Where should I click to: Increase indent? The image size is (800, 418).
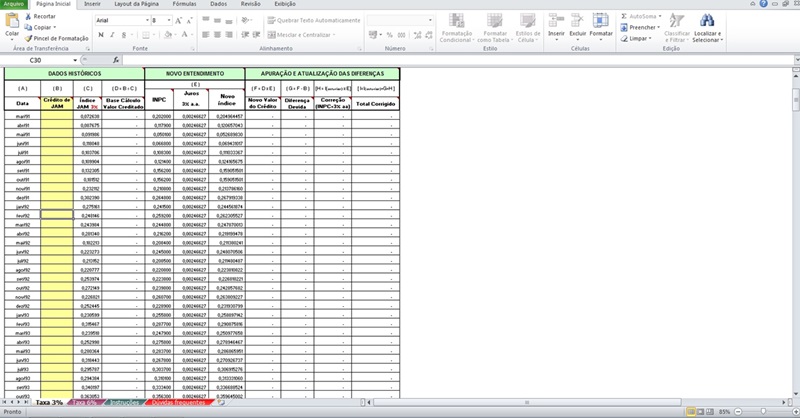pyautogui.click(x=256, y=35)
